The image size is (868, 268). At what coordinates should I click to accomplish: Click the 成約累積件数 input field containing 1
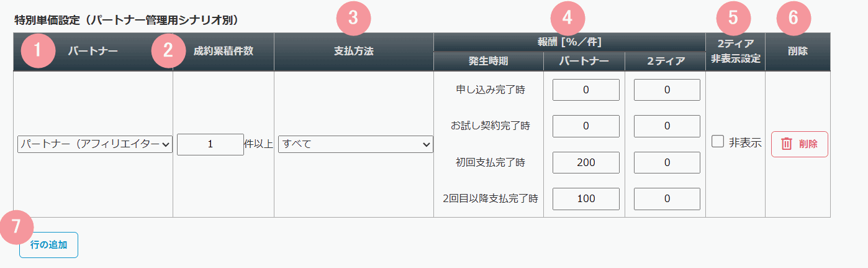point(210,144)
